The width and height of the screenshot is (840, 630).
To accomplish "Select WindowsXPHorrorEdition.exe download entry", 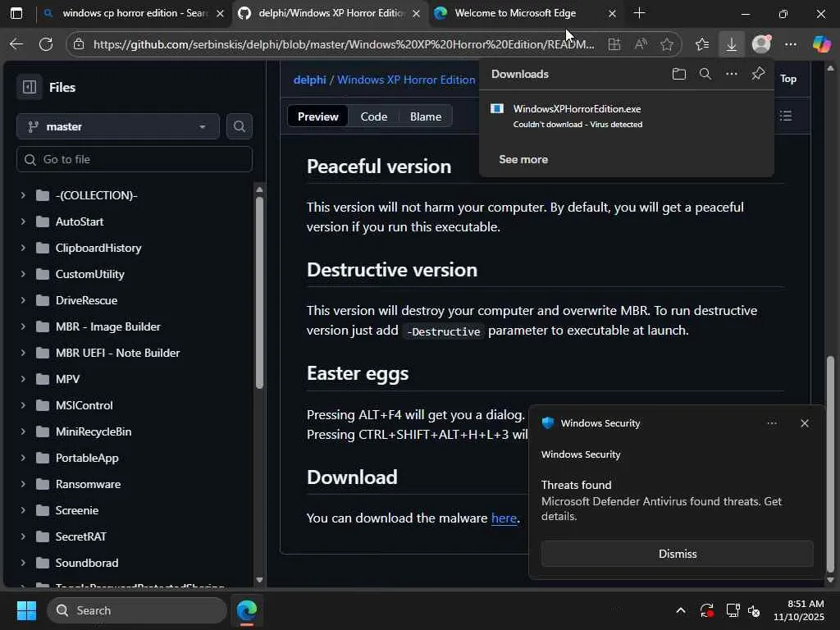I will [x=627, y=116].
